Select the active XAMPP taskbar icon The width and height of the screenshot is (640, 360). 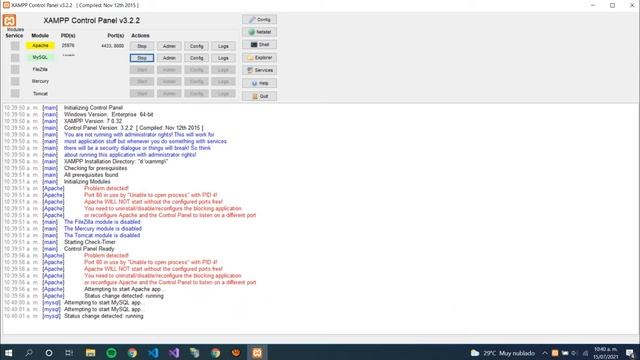tap(257, 353)
